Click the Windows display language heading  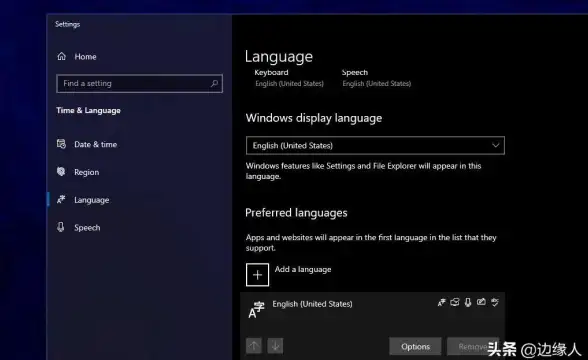[314, 118]
